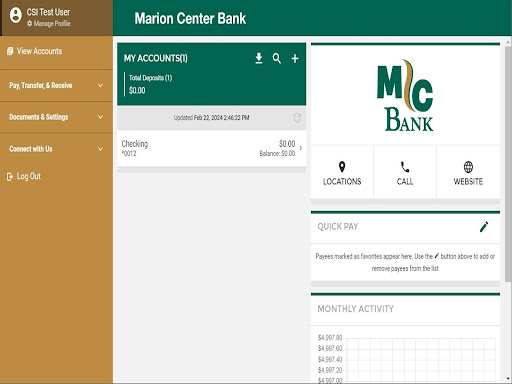The width and height of the screenshot is (512, 384).
Task: Open the Pay, Transfer, & Receive menu
Action: coord(56,85)
